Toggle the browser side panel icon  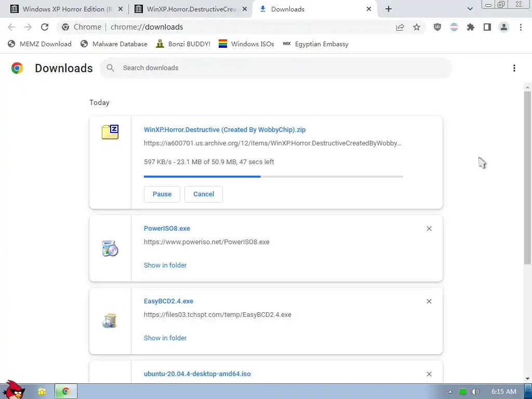[x=487, y=27]
